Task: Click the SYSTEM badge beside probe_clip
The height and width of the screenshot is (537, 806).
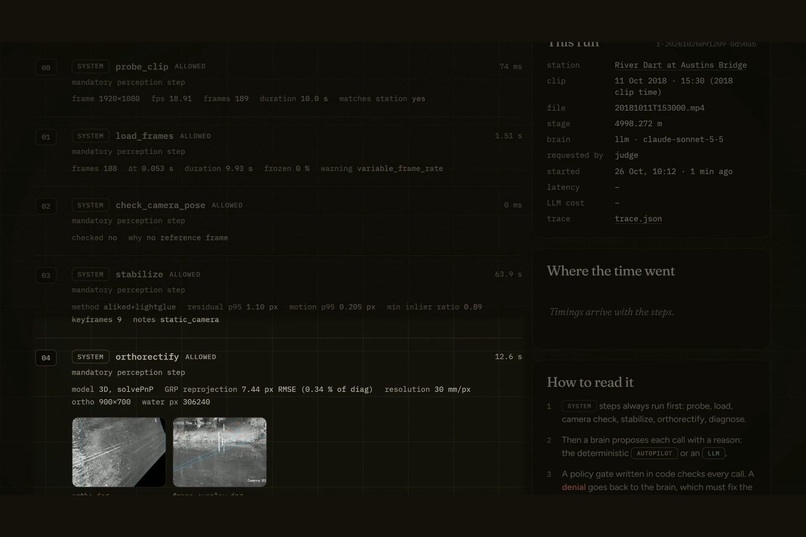Action: [90, 66]
